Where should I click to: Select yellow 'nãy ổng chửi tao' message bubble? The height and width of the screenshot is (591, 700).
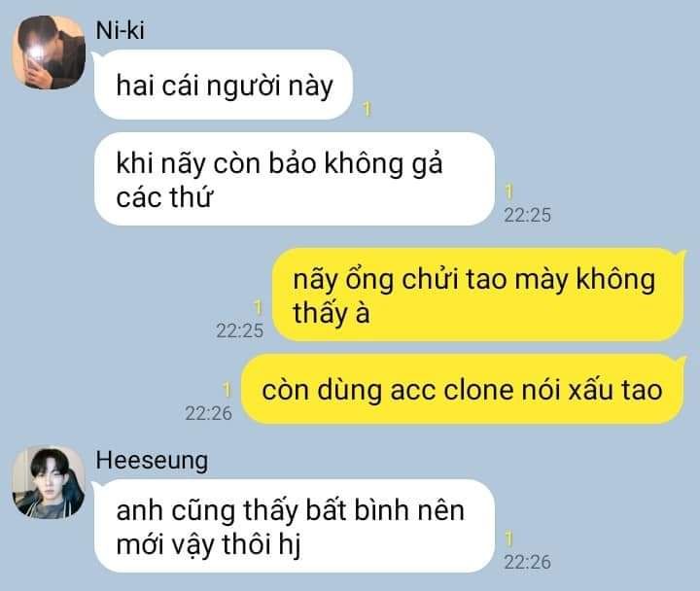click(x=478, y=295)
